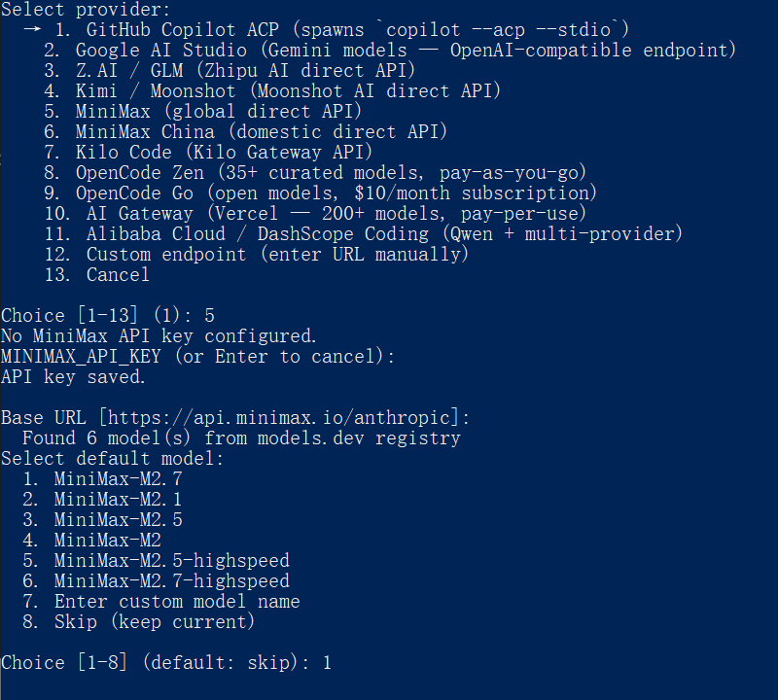Screen dimensions: 778x700
Task: Click the Kilo Code gateway option
Action: [224, 152]
